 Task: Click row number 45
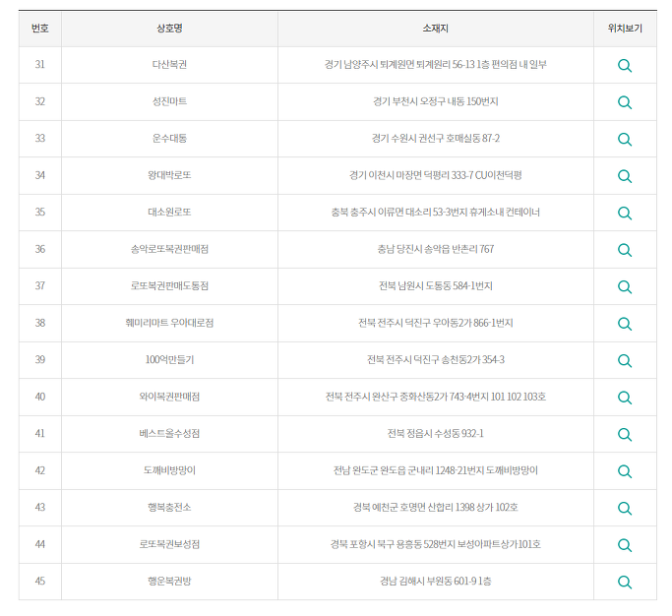[40, 581]
